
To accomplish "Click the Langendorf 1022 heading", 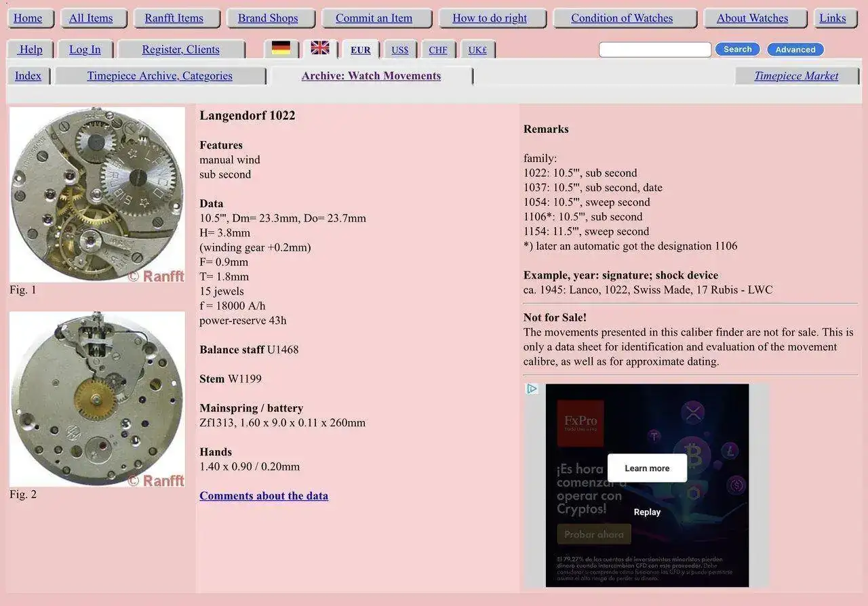I will (x=248, y=115).
